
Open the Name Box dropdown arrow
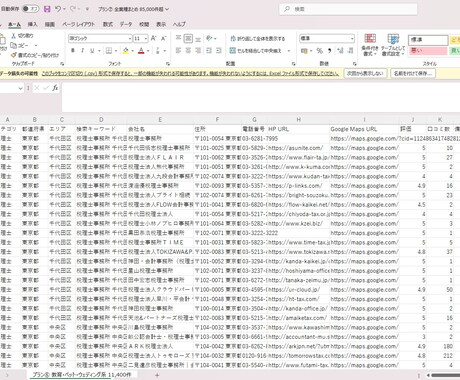pos(20,88)
